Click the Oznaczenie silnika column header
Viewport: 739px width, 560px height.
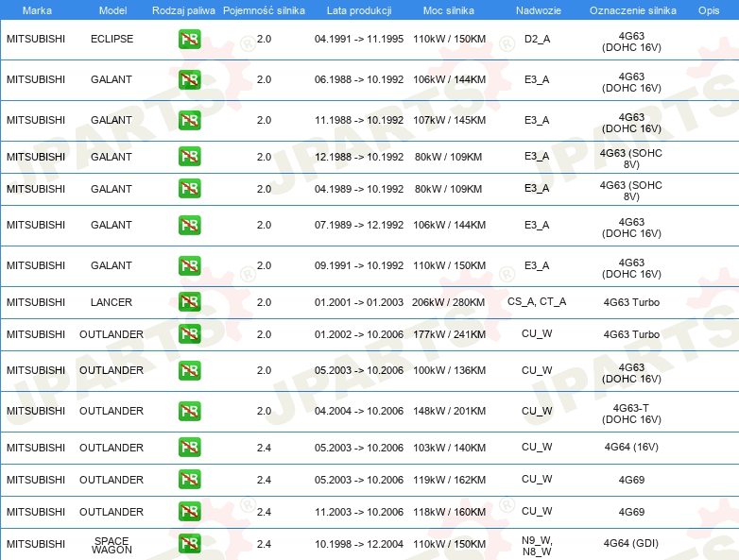[x=633, y=10]
